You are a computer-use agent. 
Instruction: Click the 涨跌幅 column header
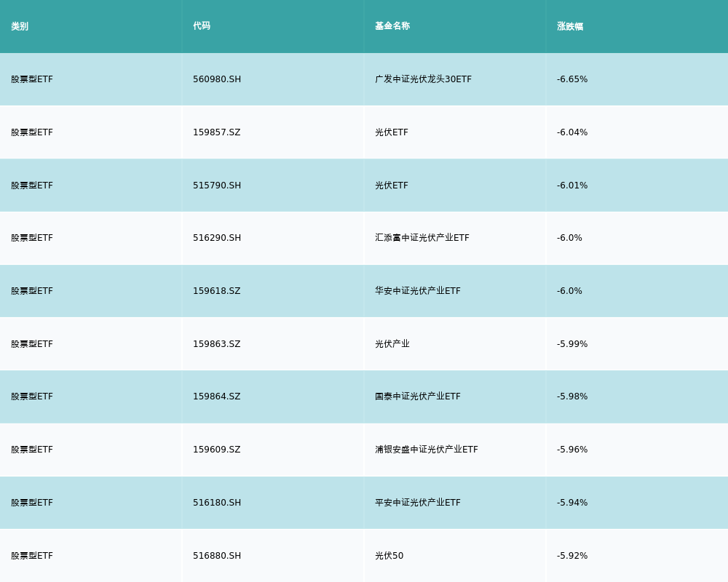[570, 26]
